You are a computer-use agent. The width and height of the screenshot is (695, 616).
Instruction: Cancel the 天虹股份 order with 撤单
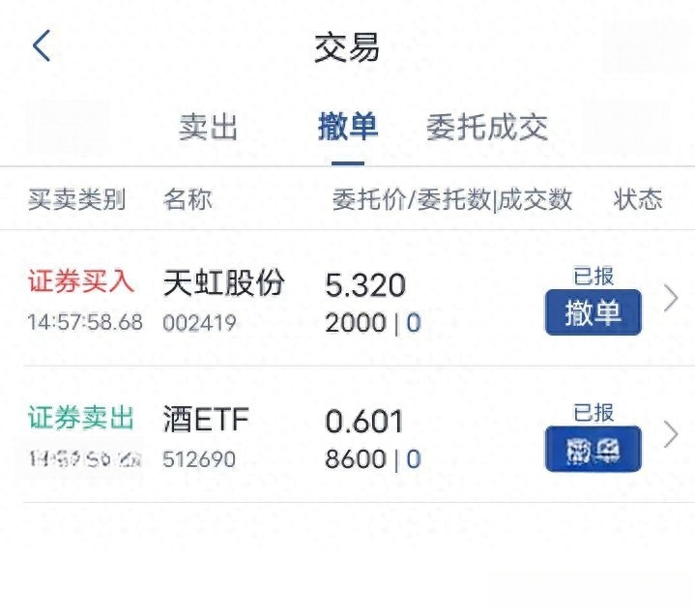pyautogui.click(x=594, y=312)
